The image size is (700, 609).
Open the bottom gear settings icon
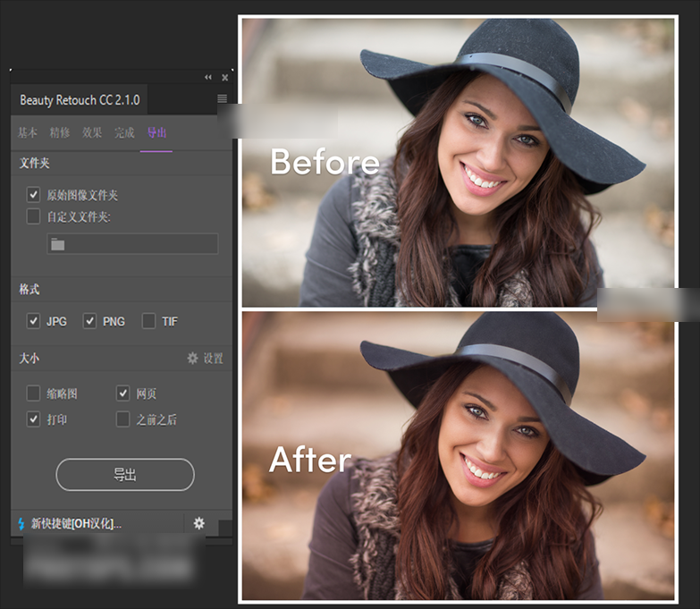coord(198,523)
